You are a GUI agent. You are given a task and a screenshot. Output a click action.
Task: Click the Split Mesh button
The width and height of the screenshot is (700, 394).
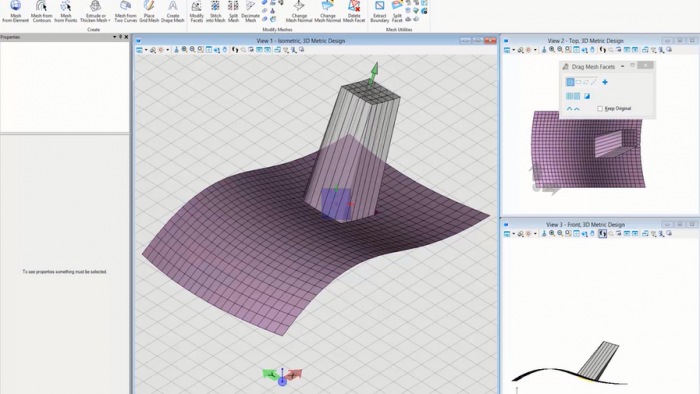(x=233, y=11)
